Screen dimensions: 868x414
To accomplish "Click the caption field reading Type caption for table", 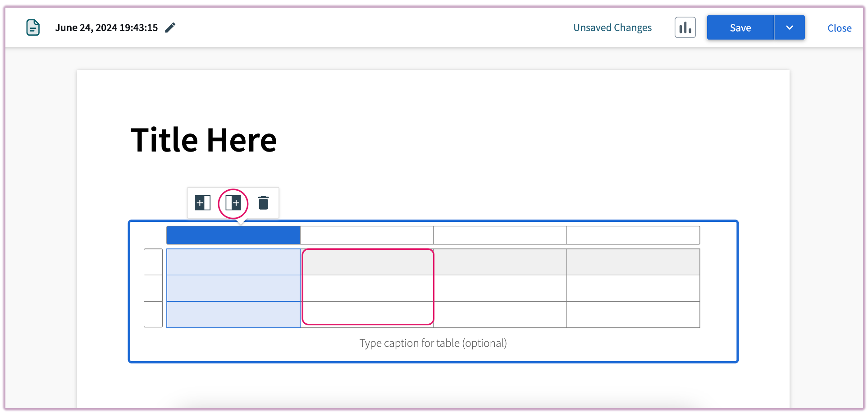I will point(433,343).
